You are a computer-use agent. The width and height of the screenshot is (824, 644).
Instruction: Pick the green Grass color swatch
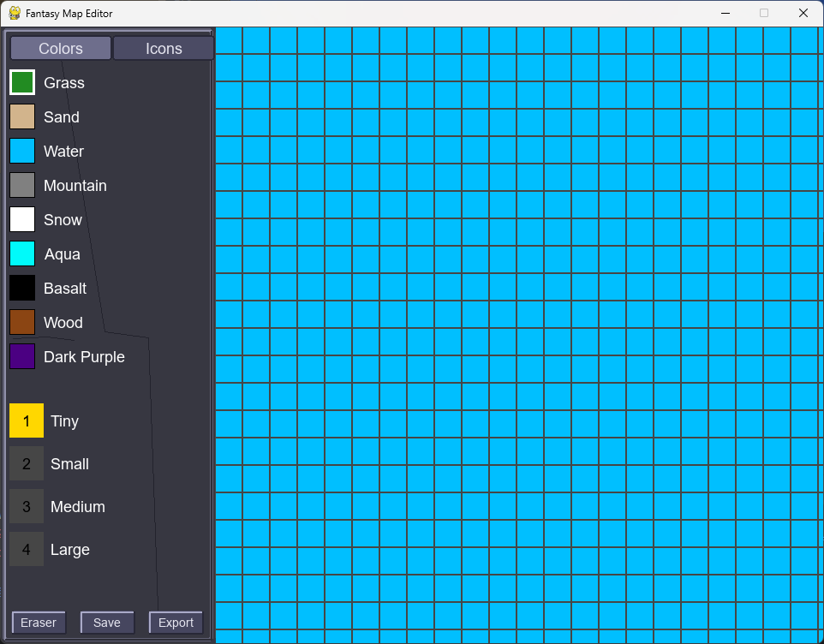click(x=22, y=82)
